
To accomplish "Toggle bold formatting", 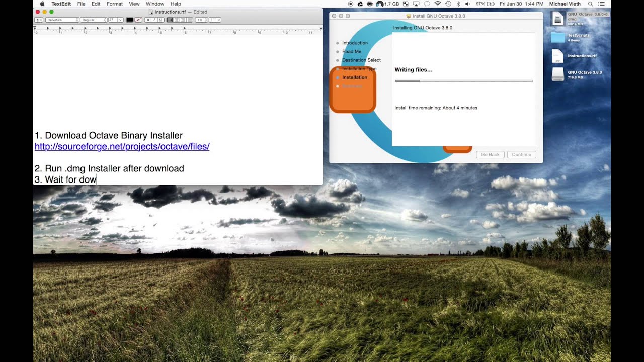I will pyautogui.click(x=148, y=20).
